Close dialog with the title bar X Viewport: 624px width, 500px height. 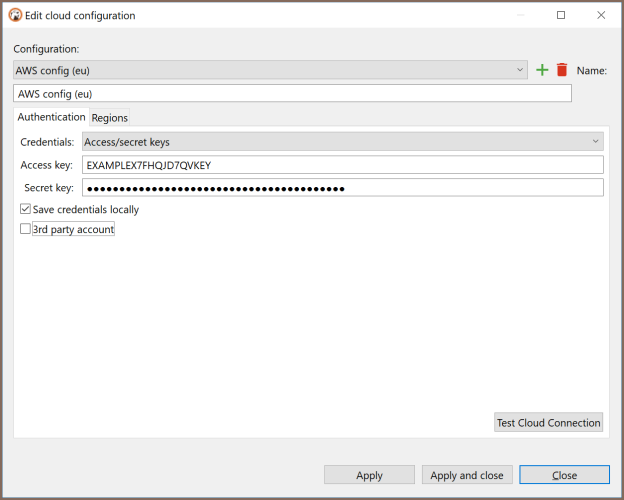[x=601, y=15]
